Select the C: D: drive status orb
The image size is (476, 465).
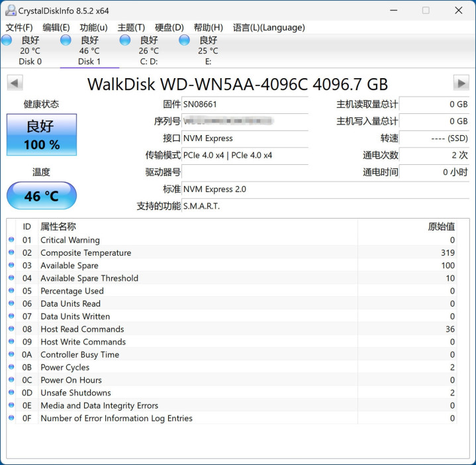tap(124, 40)
